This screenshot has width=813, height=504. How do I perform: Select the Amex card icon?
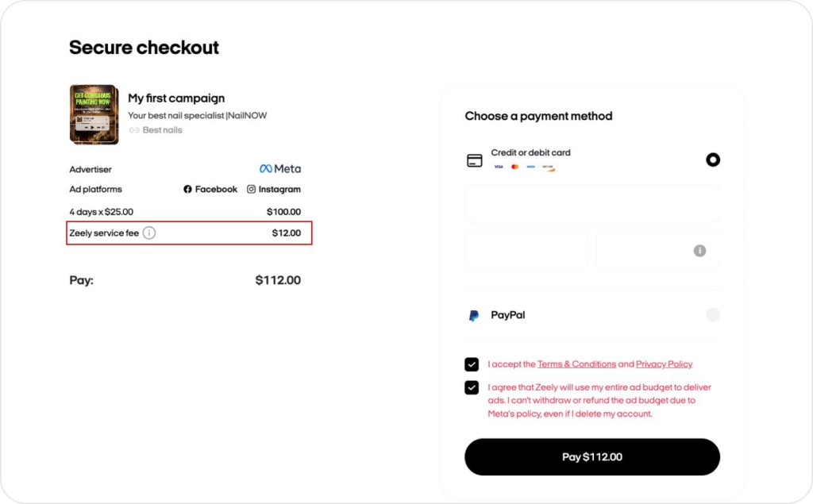(531, 166)
